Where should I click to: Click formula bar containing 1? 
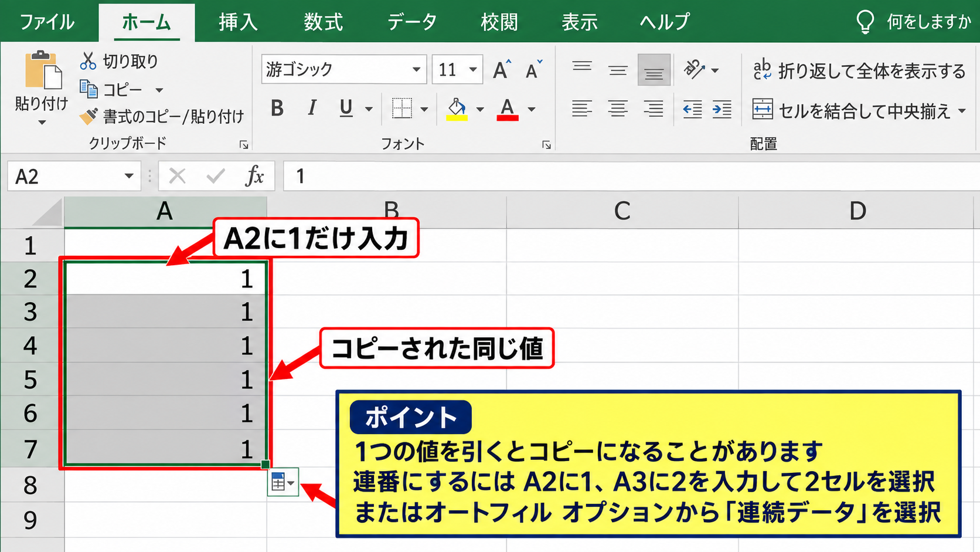click(x=631, y=177)
